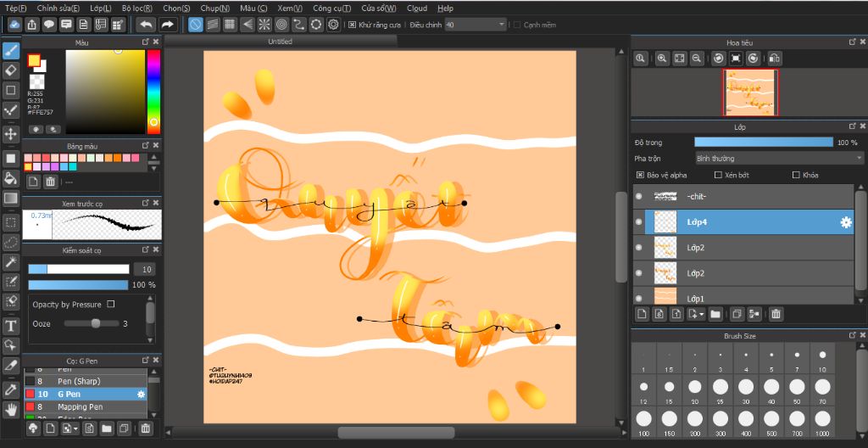The height and width of the screenshot is (448, 868).
Task: Click the Độ trong layer opacity slider
Action: (764, 143)
